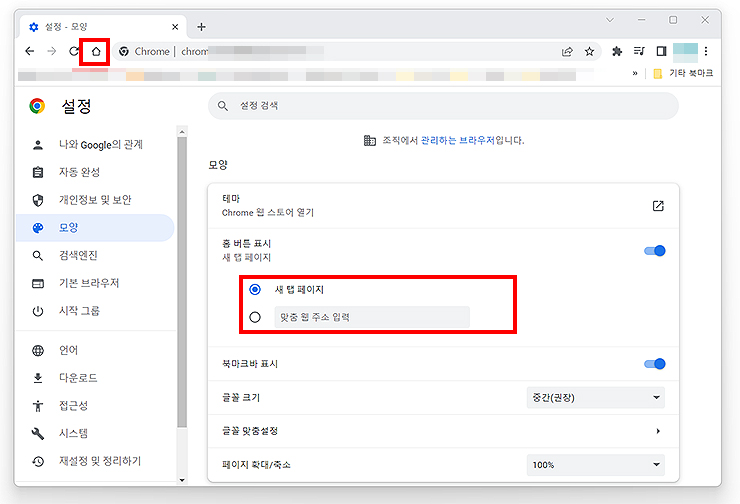Select 새 탭 페이지 radio button
Image resolution: width=740 pixels, height=504 pixels.
point(255,289)
